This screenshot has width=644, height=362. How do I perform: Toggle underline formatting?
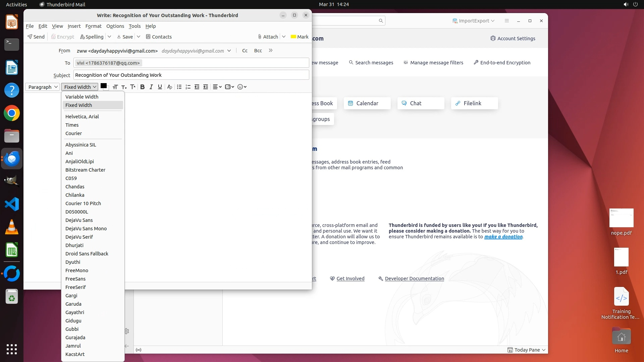click(x=160, y=87)
